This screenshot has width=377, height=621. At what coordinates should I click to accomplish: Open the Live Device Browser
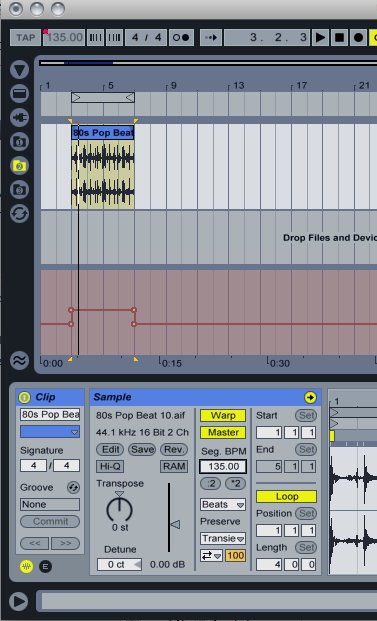coord(19,94)
